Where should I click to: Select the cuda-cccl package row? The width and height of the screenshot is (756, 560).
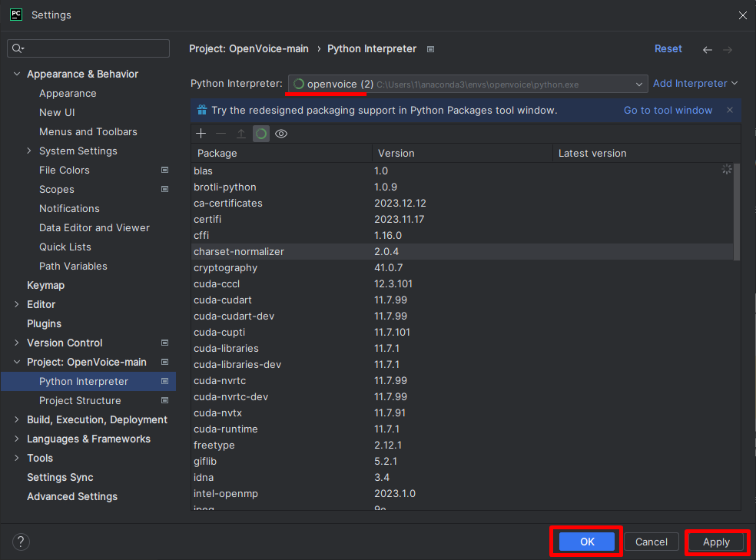click(463, 284)
